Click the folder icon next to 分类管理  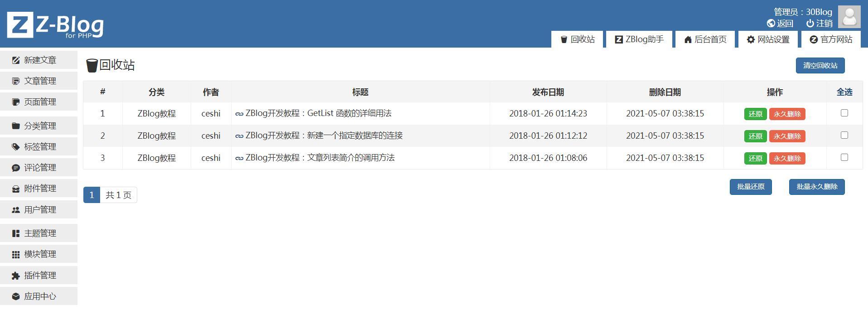point(16,126)
